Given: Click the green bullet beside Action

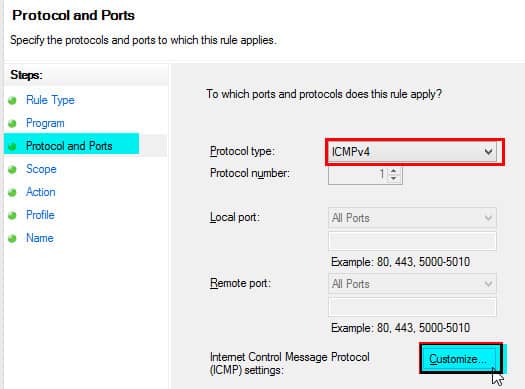Looking at the screenshot, I should (x=12, y=192).
